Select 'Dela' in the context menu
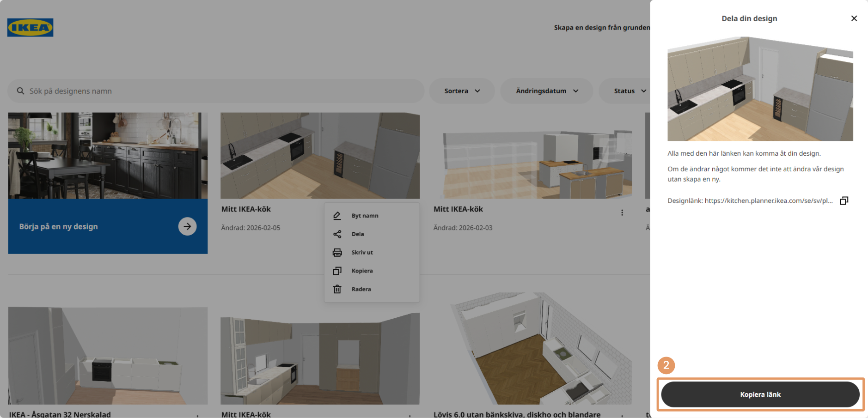Viewport: 868px width, 418px height. pos(372,234)
